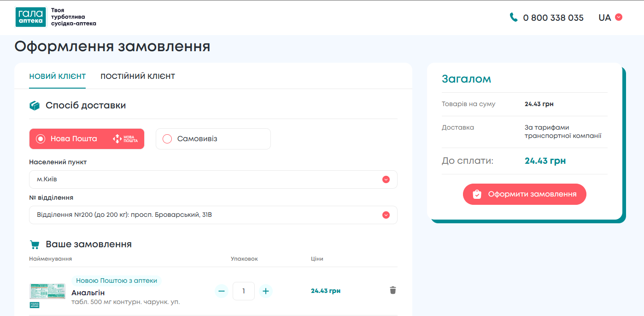Open the № відділення dropdown
This screenshot has width=644, height=316.
(x=213, y=215)
